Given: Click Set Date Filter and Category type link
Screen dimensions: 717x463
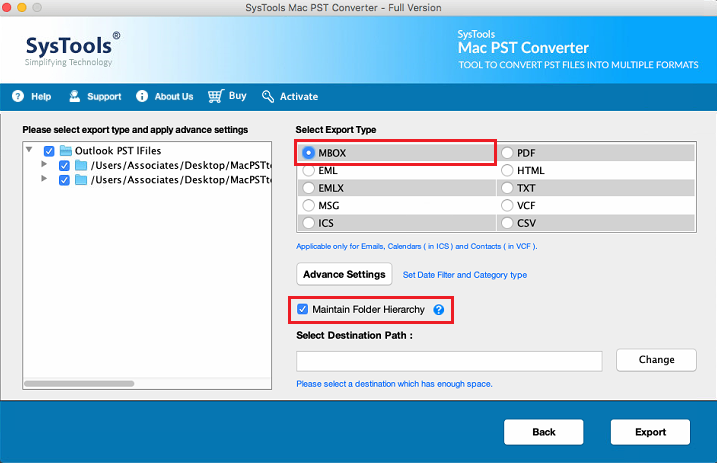Looking at the screenshot, I should point(465,275).
